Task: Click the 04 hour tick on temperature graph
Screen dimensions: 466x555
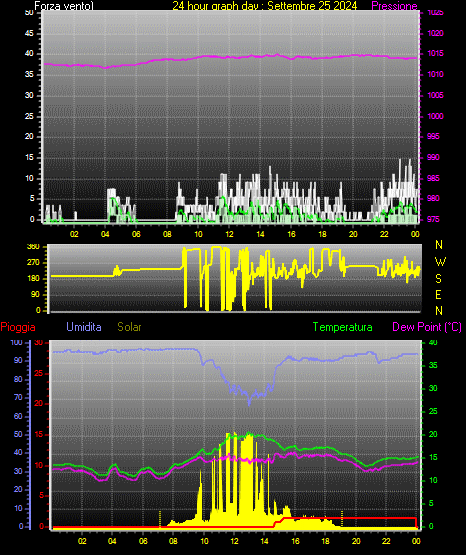Action: pos(112,541)
